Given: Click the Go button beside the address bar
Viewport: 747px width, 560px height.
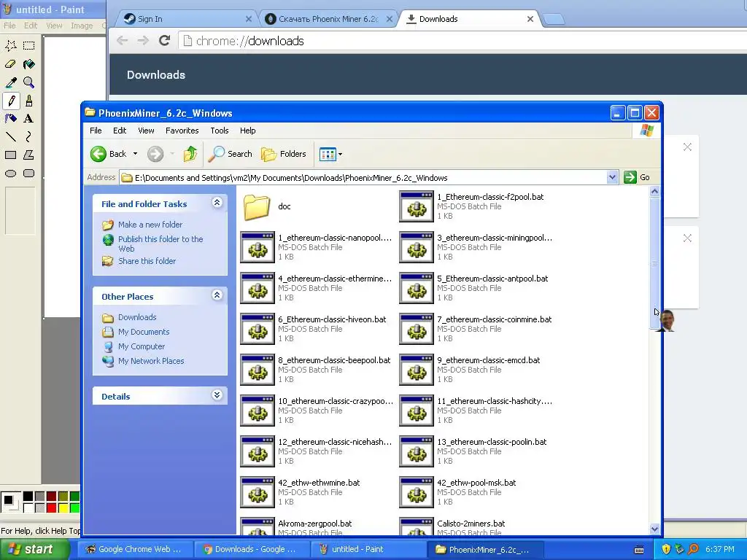Looking at the screenshot, I should [637, 177].
